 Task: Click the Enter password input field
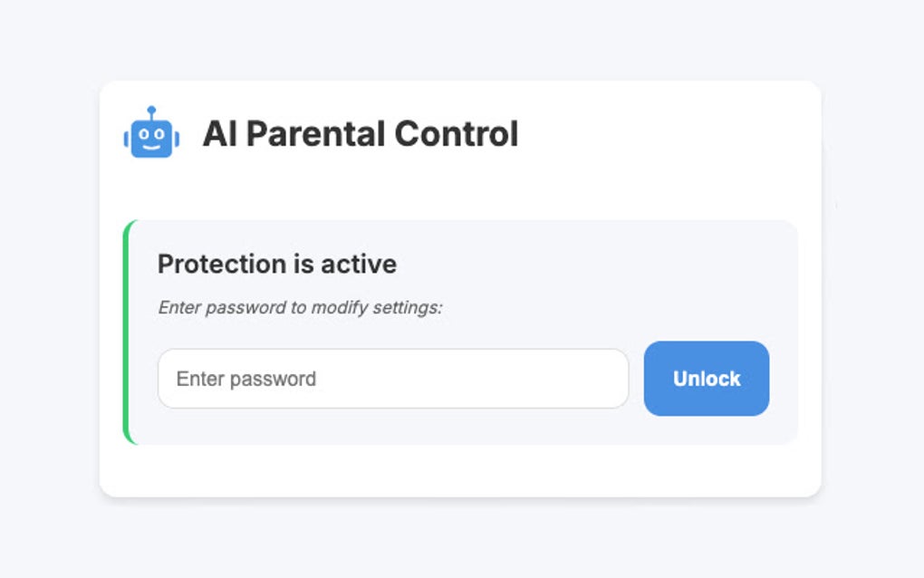(393, 378)
